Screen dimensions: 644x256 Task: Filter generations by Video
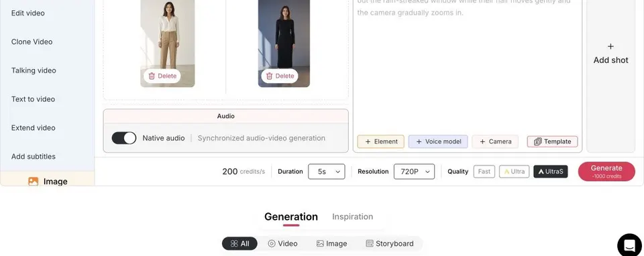coord(282,244)
